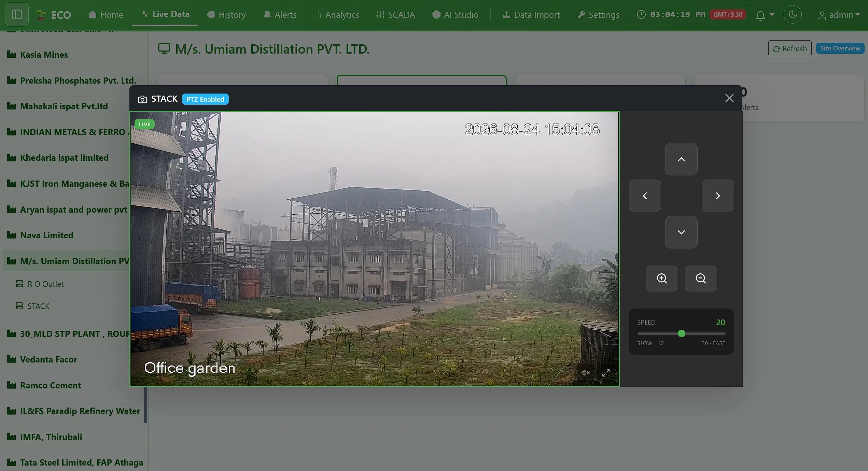Zoom out the PTZ camera
Screen dimensions: 868x471
(701, 279)
